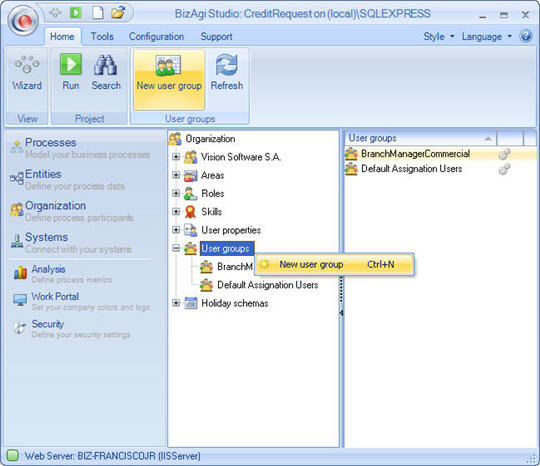Screen dimensions: 540x466
Task: Click the Holiday schemas calendar icon
Action: [x=191, y=303]
